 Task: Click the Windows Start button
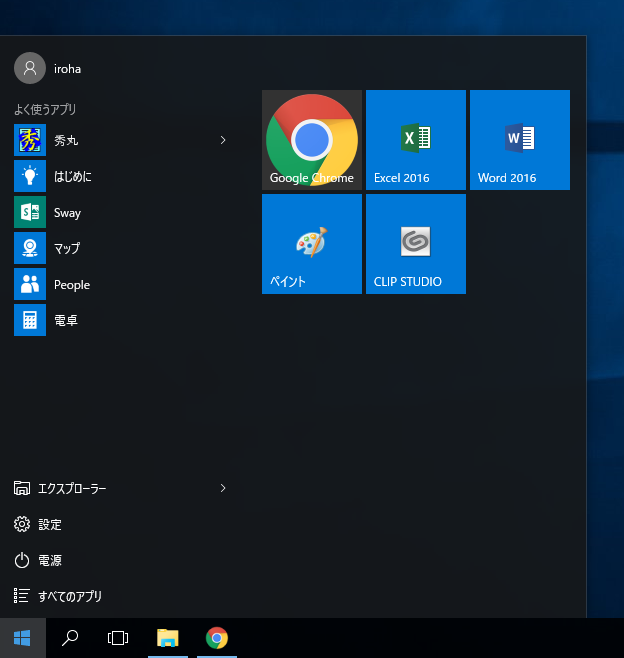coord(22,638)
